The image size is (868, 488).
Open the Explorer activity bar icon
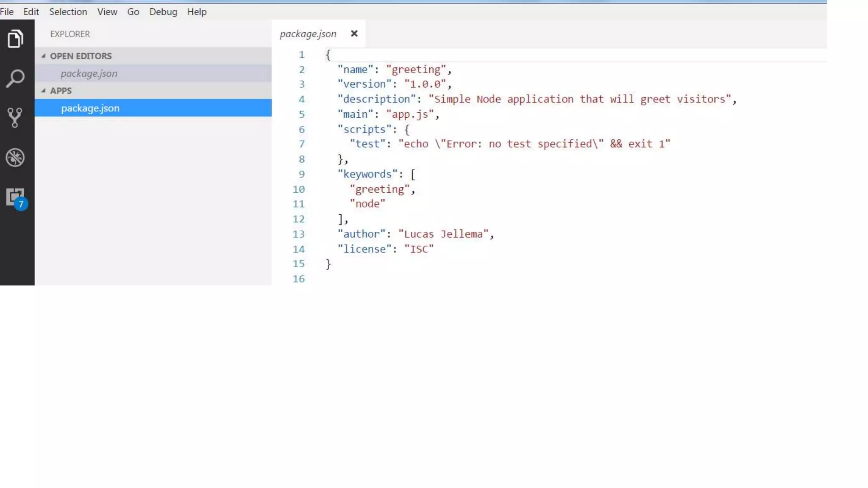[15, 39]
